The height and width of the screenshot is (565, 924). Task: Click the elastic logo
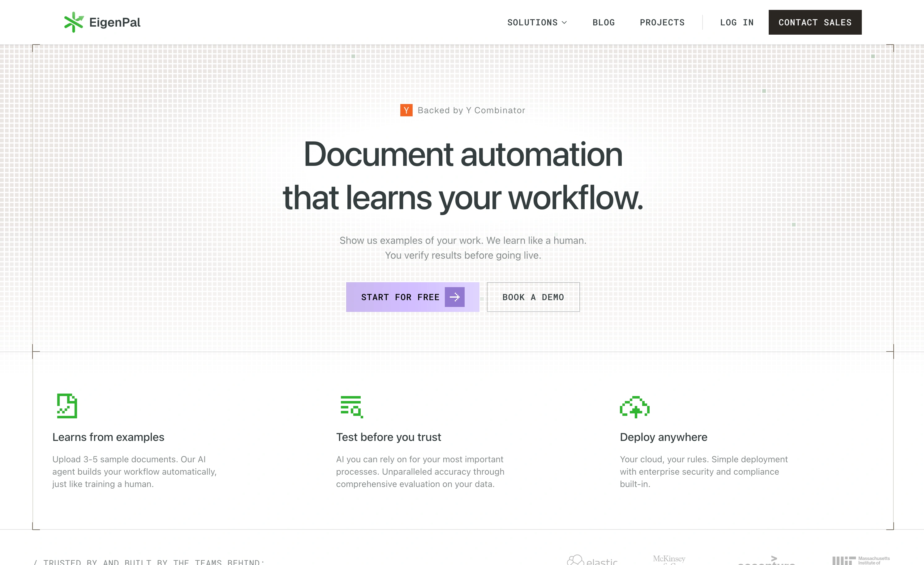point(592,560)
